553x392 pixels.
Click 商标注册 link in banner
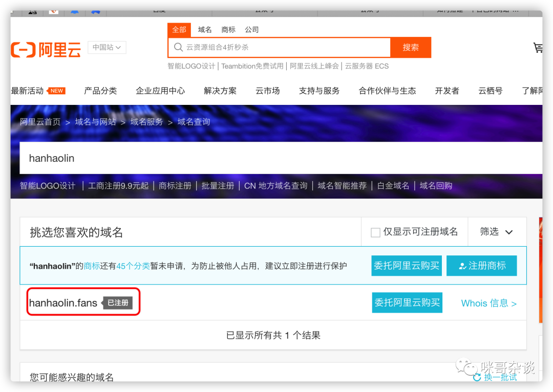pyautogui.click(x=175, y=186)
